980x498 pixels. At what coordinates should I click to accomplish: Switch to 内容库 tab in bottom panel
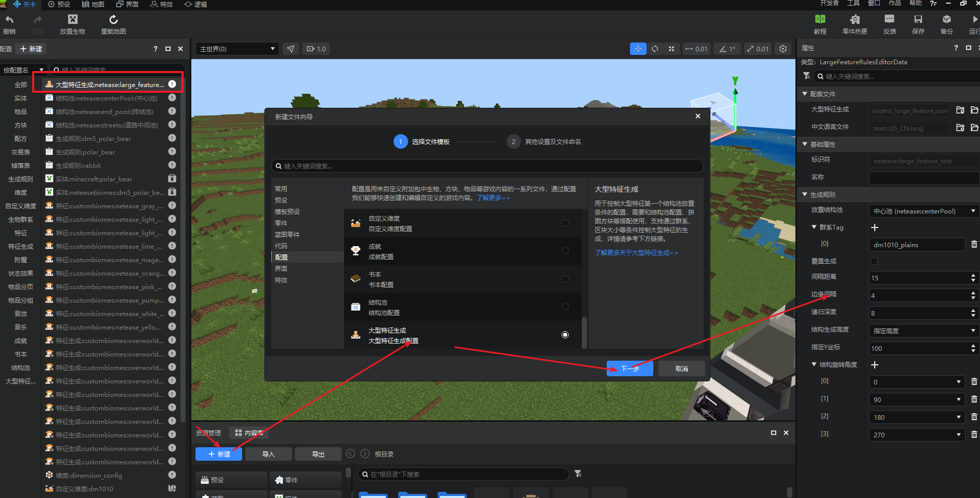(x=249, y=433)
